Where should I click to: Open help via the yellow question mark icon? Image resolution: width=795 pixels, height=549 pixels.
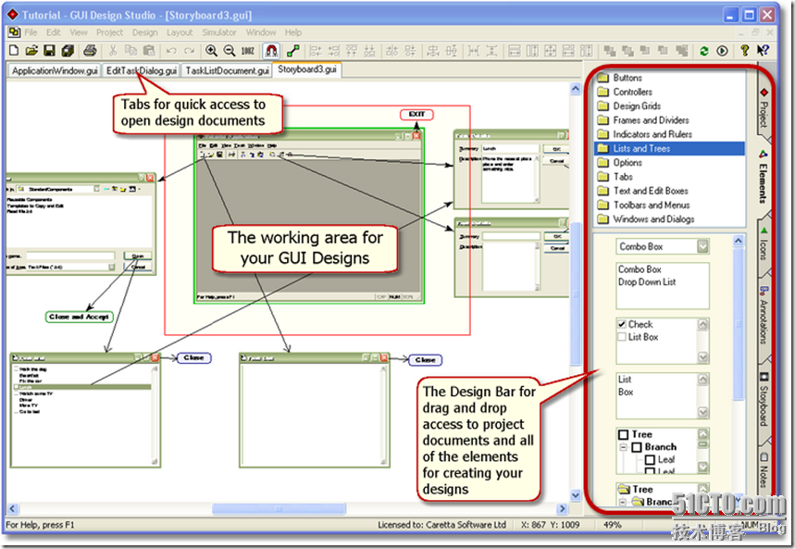tap(744, 50)
